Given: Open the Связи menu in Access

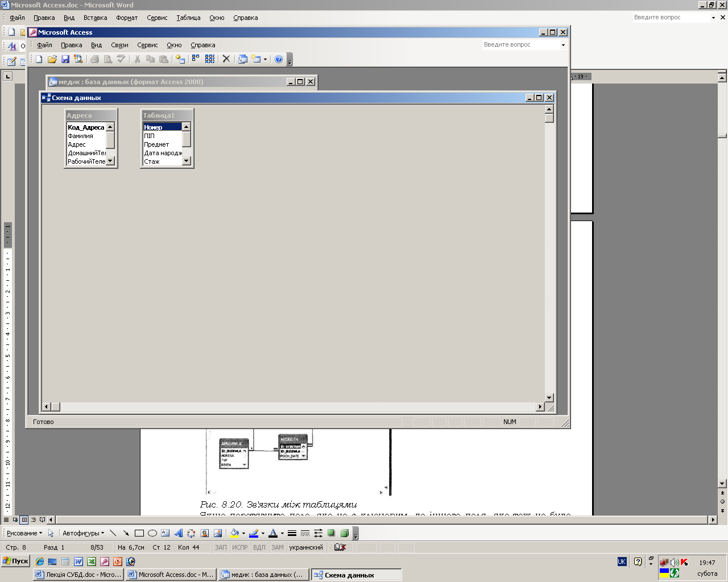Looking at the screenshot, I should [119, 45].
